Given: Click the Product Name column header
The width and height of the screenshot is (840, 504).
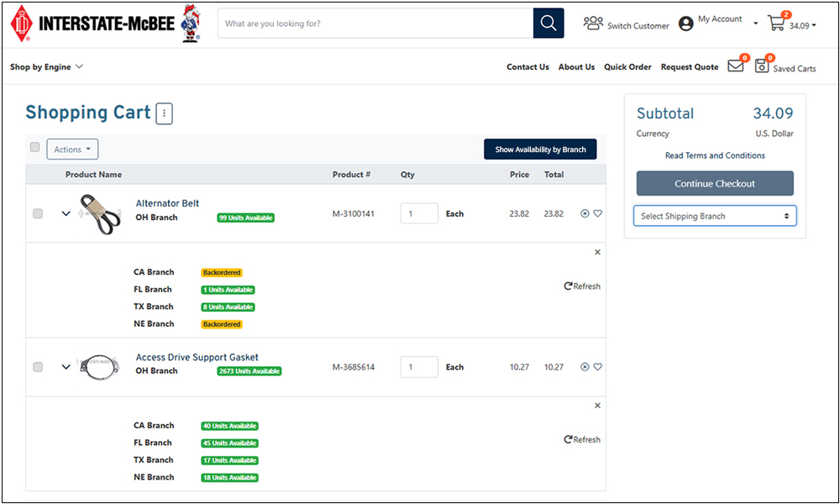Looking at the screenshot, I should pyautogui.click(x=93, y=174).
